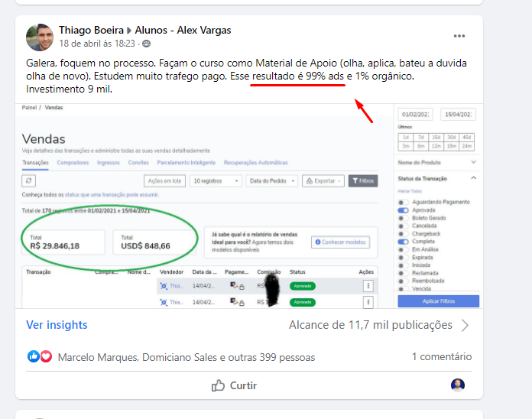This screenshot has height=419, width=532.
Task: Open post options three-dot menu
Action: (x=459, y=36)
